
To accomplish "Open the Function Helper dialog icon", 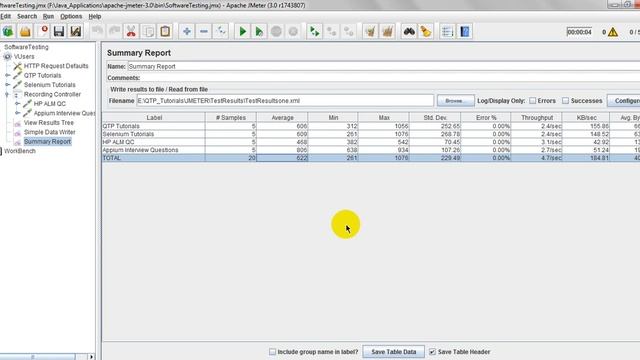I will [447, 31].
